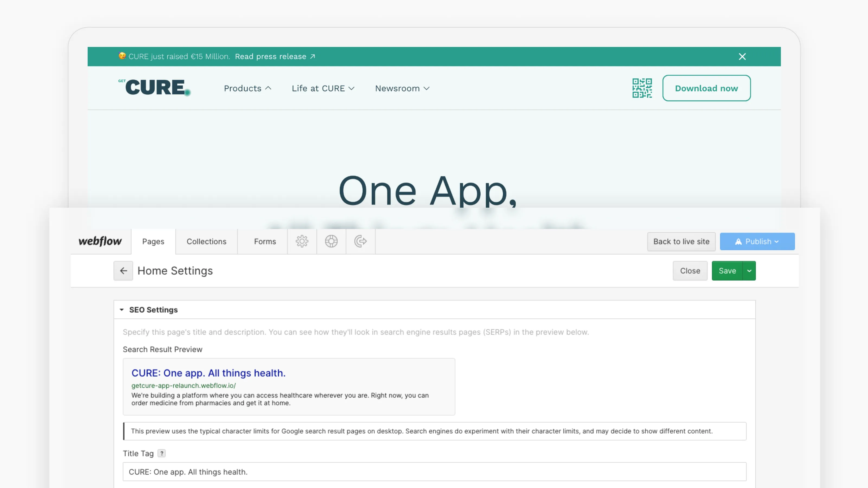Dismiss the announcement banner with X
868x488 pixels.
[742, 57]
